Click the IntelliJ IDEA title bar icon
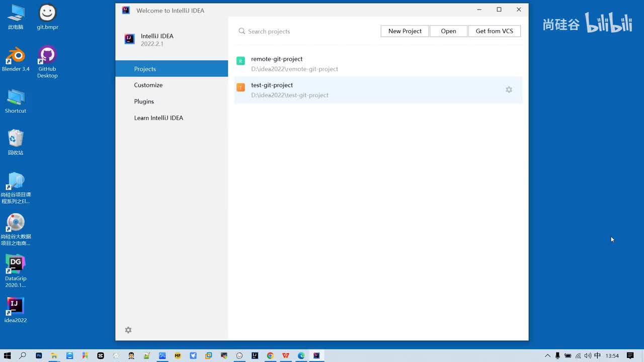The height and width of the screenshot is (362, 644). point(126,10)
